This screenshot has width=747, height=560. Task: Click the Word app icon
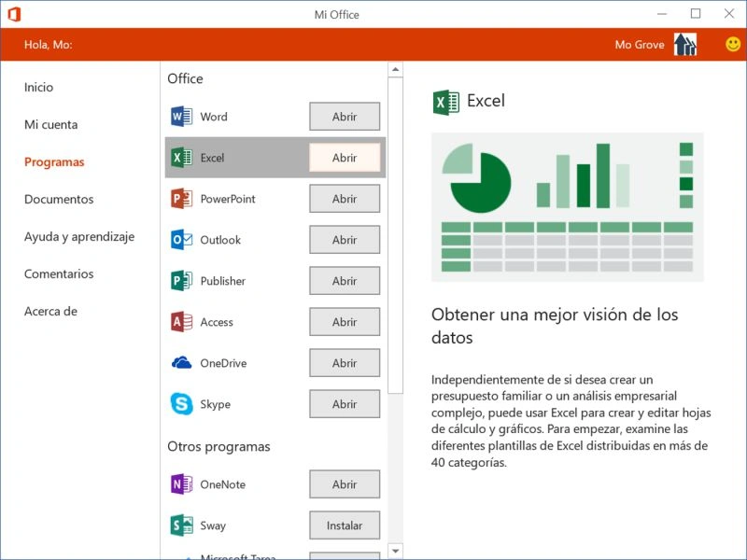181,116
